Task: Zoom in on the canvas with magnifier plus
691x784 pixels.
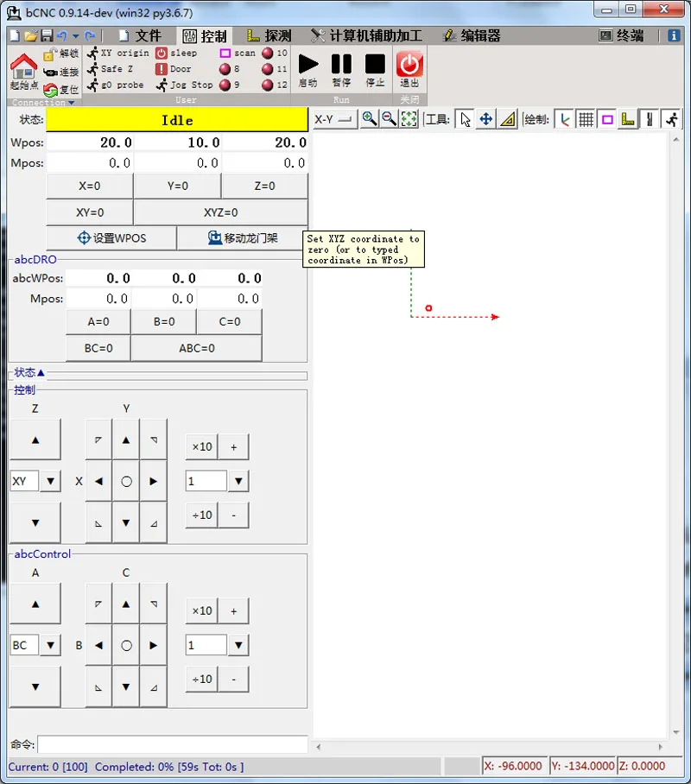Action: pos(370,119)
